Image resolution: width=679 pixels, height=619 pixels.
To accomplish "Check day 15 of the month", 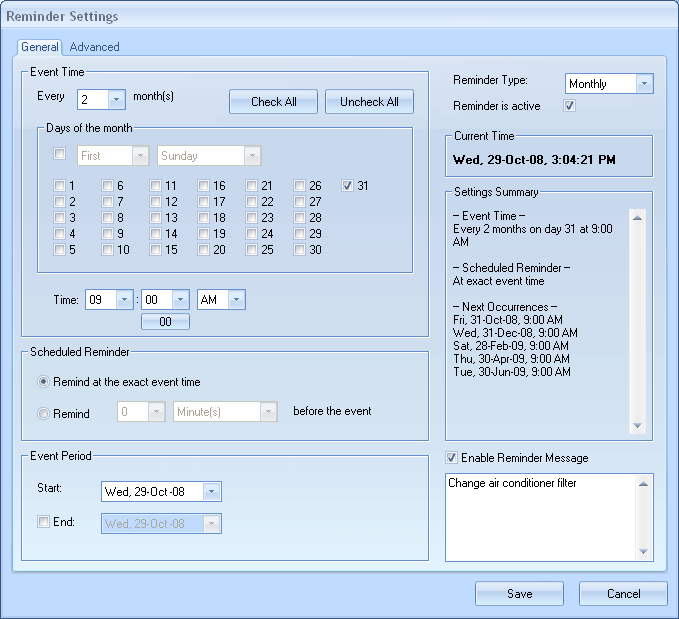I will click(156, 250).
